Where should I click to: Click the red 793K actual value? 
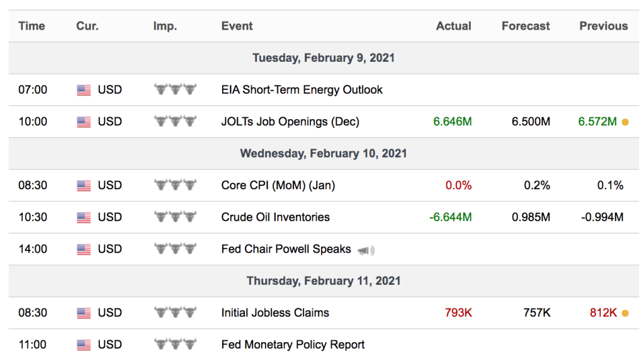457,313
